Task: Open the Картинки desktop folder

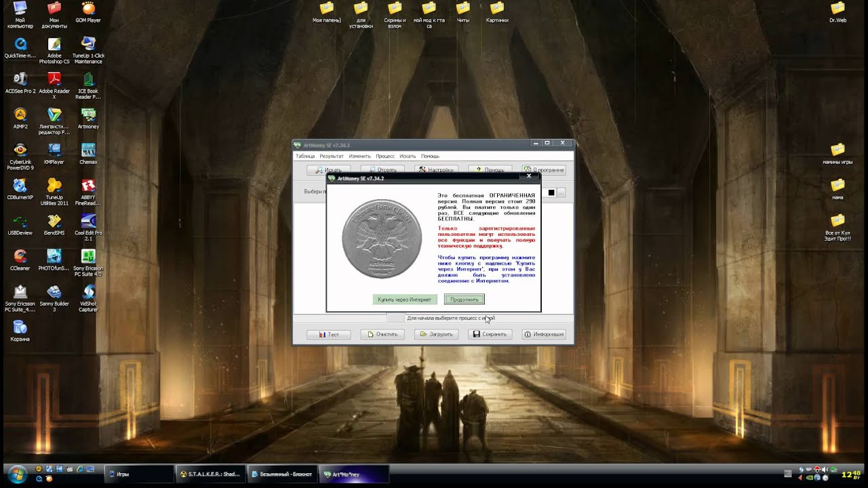Action: pyautogui.click(x=497, y=12)
